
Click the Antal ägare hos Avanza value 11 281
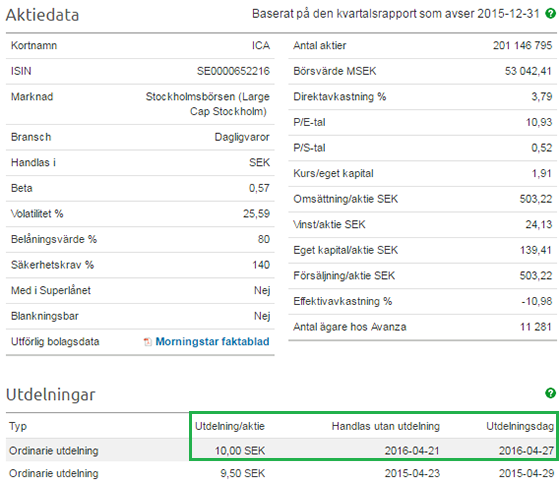[x=536, y=327]
